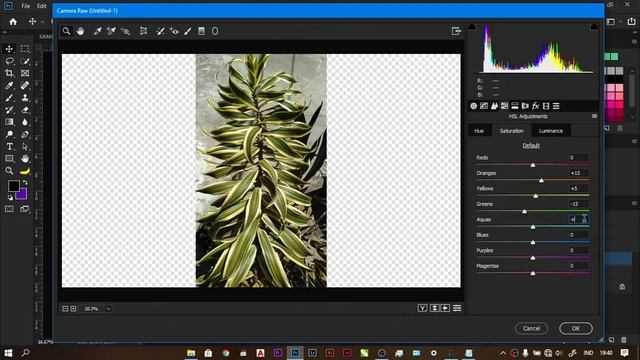The height and width of the screenshot is (360, 640).
Task: Switch to the Luminance tab
Action: pos(551,131)
